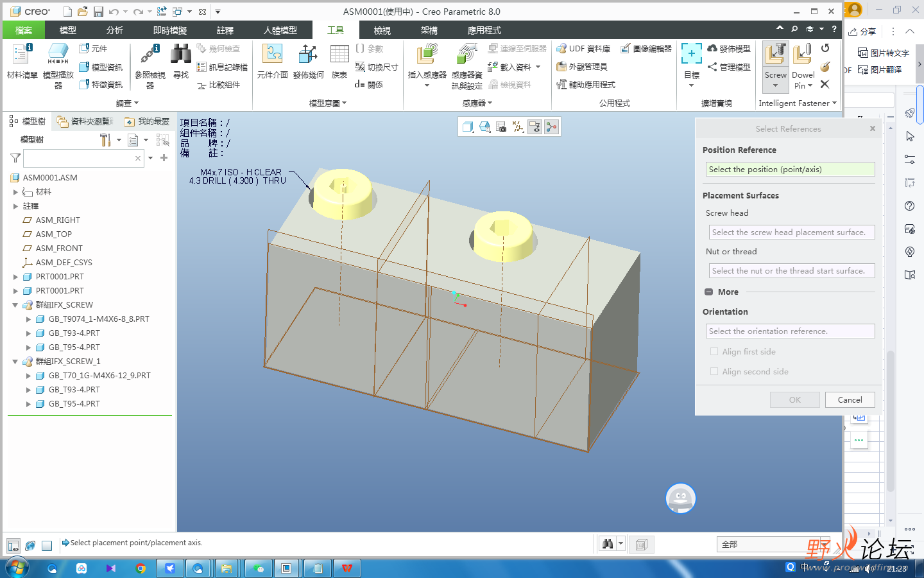Click the nut or thread start surface field
This screenshot has width=924, height=578.
792,271
